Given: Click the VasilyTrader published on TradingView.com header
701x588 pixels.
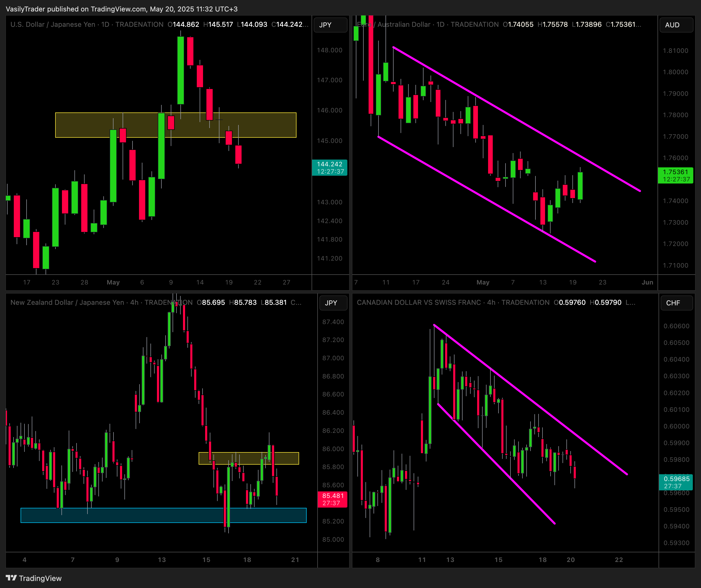Looking at the screenshot, I should coord(122,9).
